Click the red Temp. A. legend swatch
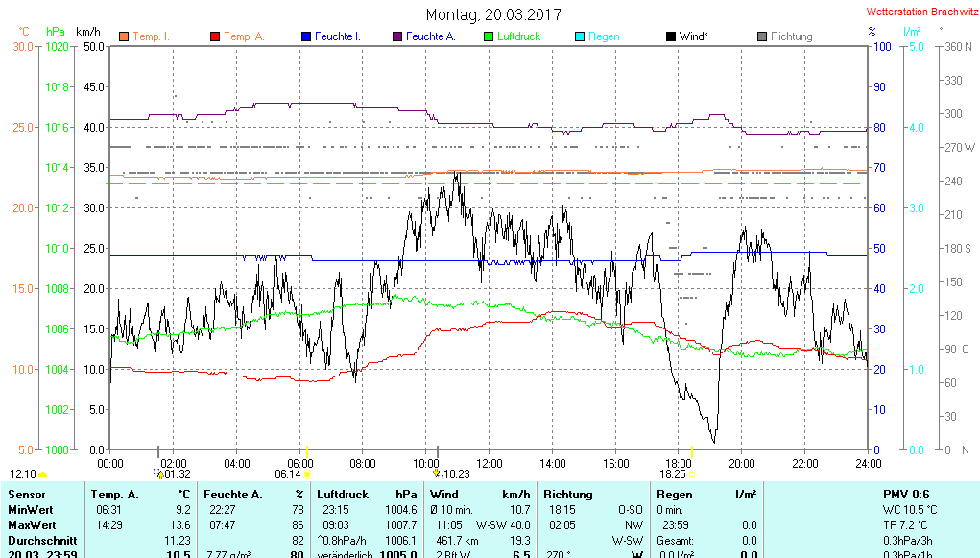Viewport: 980px width, 558px height. tap(215, 36)
